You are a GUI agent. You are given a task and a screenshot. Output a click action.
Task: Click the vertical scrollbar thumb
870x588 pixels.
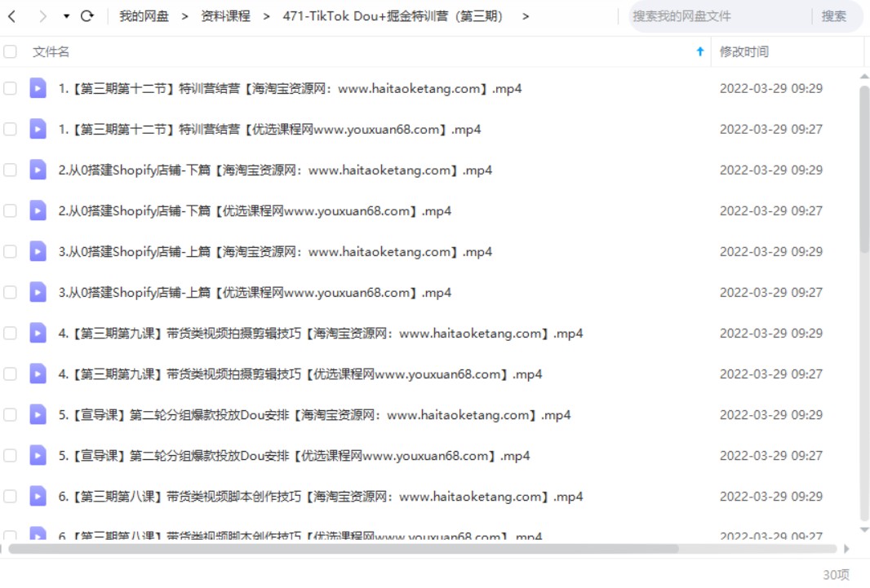(864, 170)
